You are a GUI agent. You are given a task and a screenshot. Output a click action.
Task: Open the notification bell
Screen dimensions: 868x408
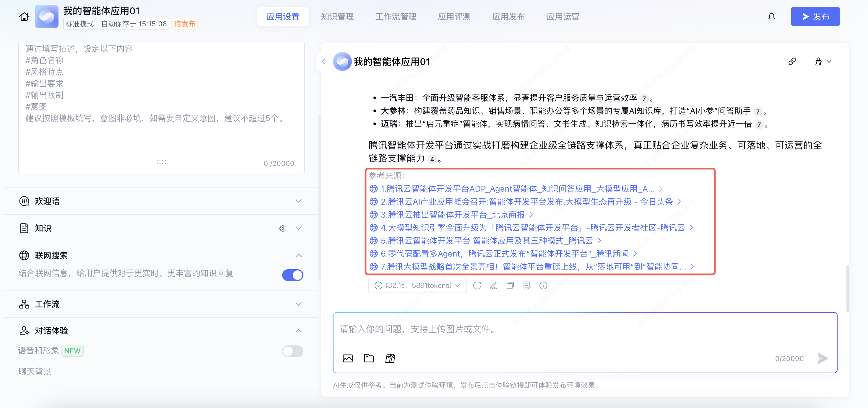771,17
